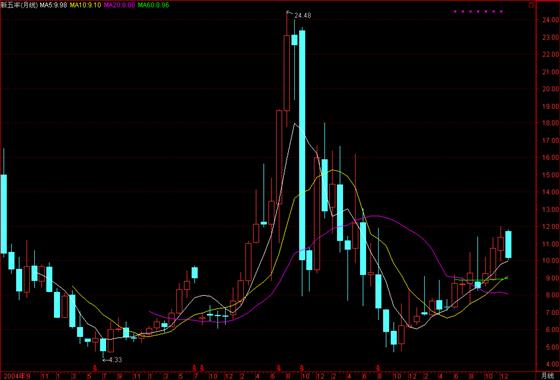
Task: Click the 4.33 low price marker
Action: [114, 360]
